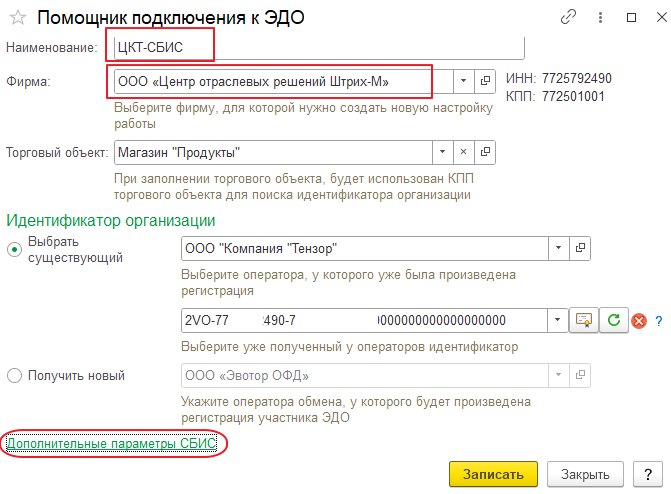
Task: Copy link to this form
Action: coord(568,17)
